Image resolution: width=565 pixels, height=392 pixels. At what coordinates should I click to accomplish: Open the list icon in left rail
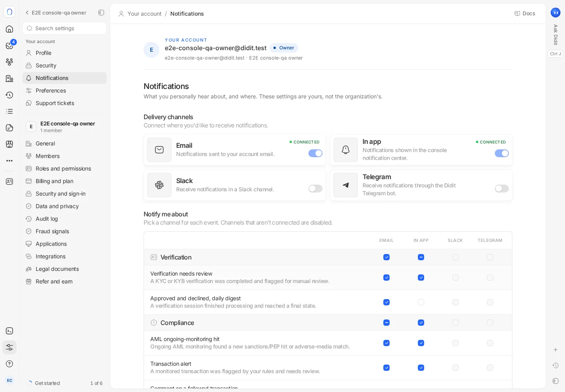click(x=9, y=111)
